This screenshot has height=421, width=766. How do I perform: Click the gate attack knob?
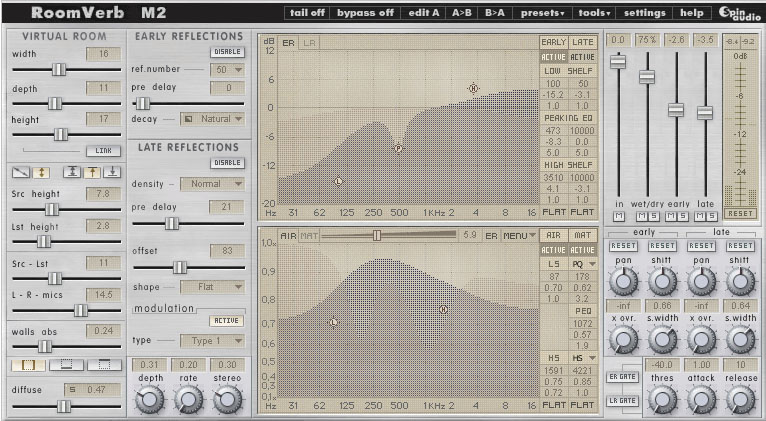click(x=701, y=400)
